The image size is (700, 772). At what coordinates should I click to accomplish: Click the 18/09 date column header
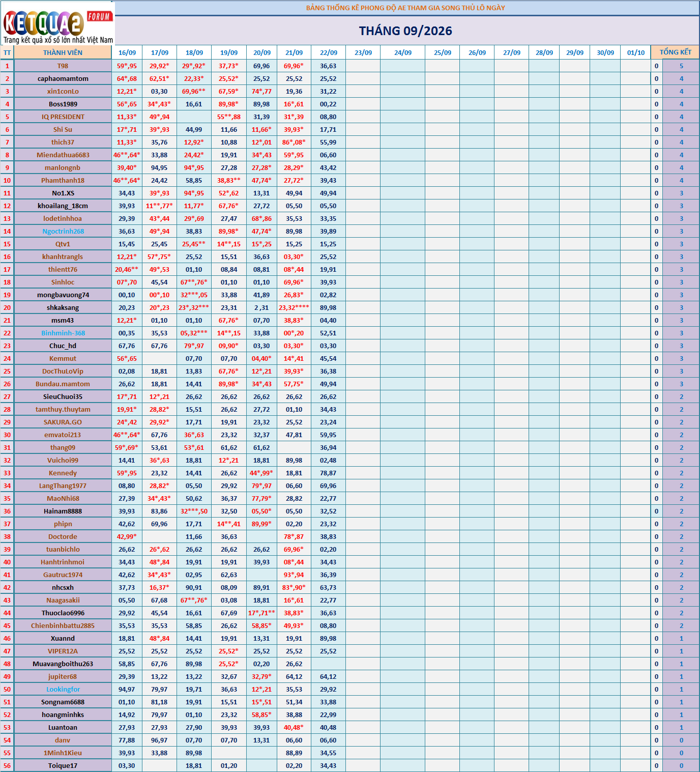click(194, 52)
